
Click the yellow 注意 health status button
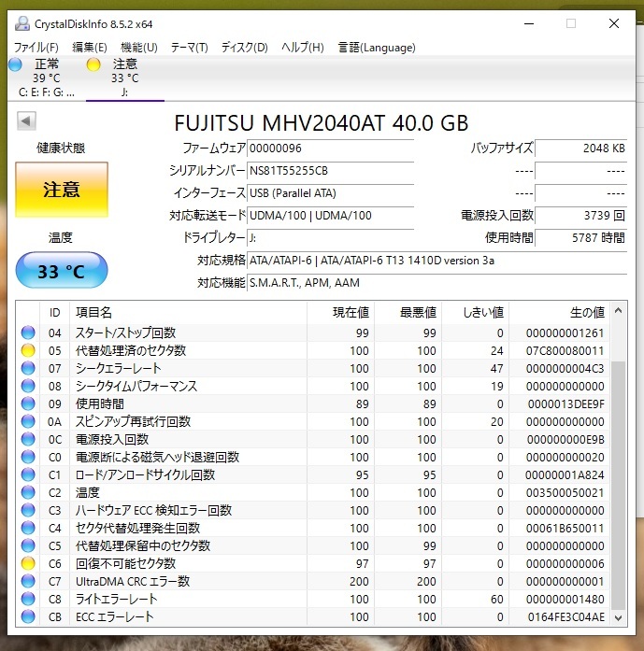coord(62,190)
